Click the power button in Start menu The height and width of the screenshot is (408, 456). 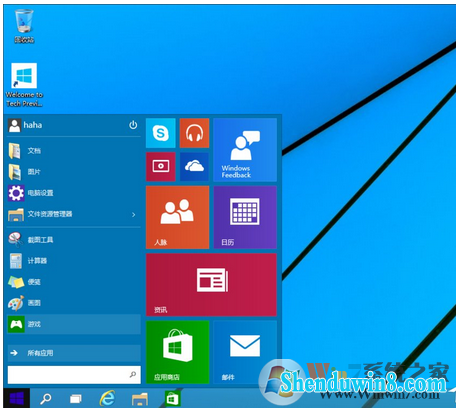[x=133, y=125]
